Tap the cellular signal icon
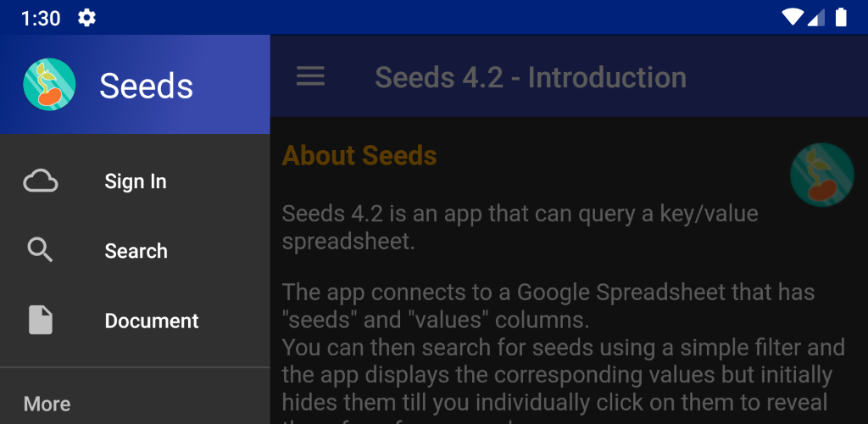This screenshot has height=424, width=868. click(x=816, y=18)
